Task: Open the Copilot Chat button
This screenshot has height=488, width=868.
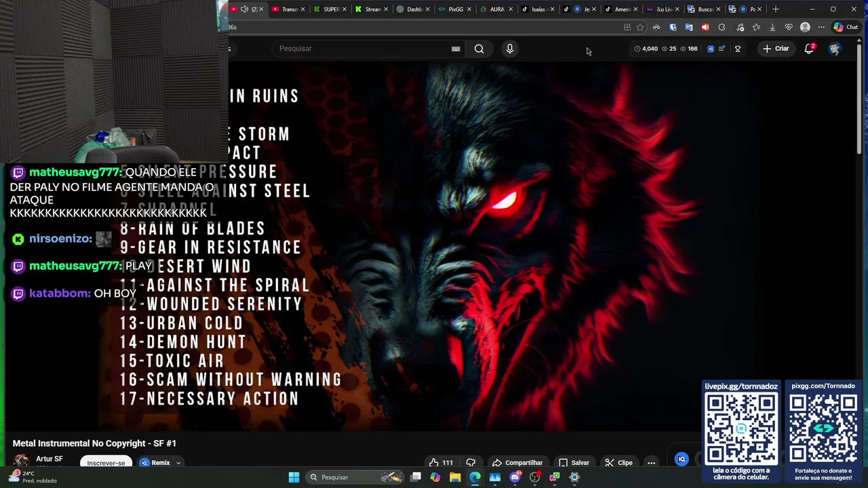Action: 846,27
